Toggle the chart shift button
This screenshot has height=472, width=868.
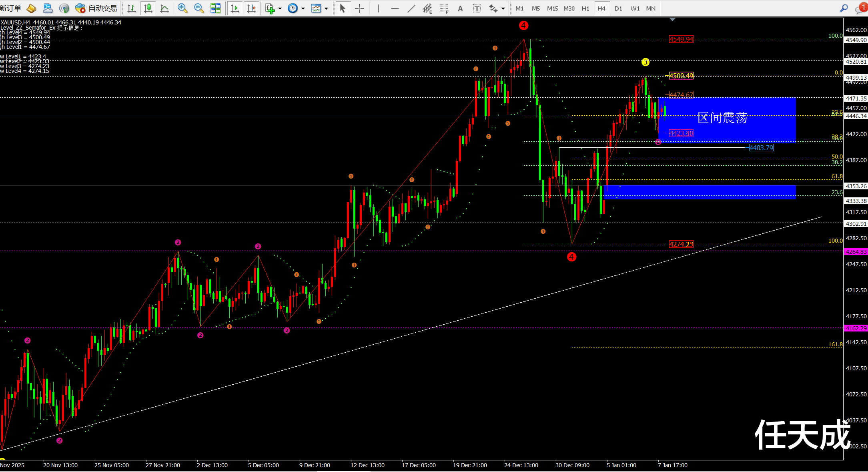(251, 8)
